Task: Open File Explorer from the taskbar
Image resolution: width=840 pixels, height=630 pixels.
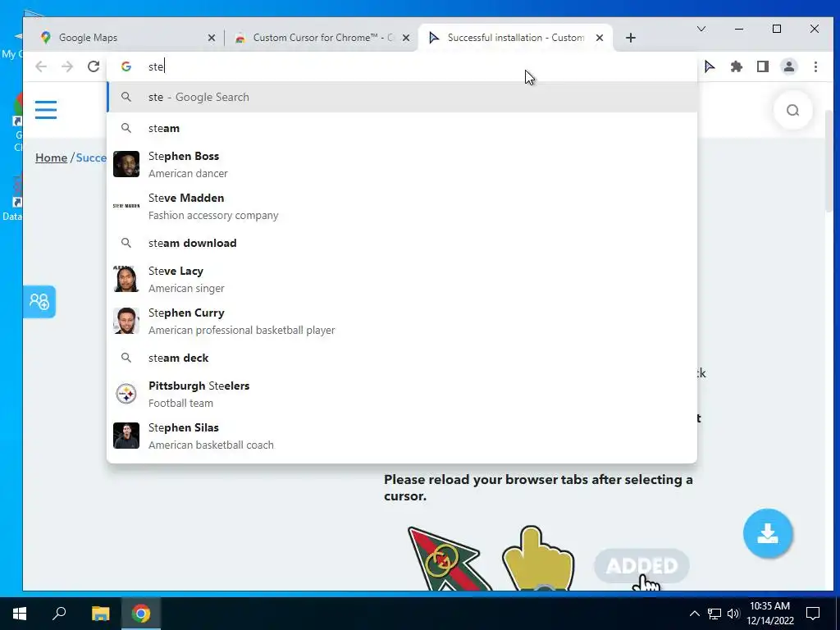Action: (x=100, y=614)
